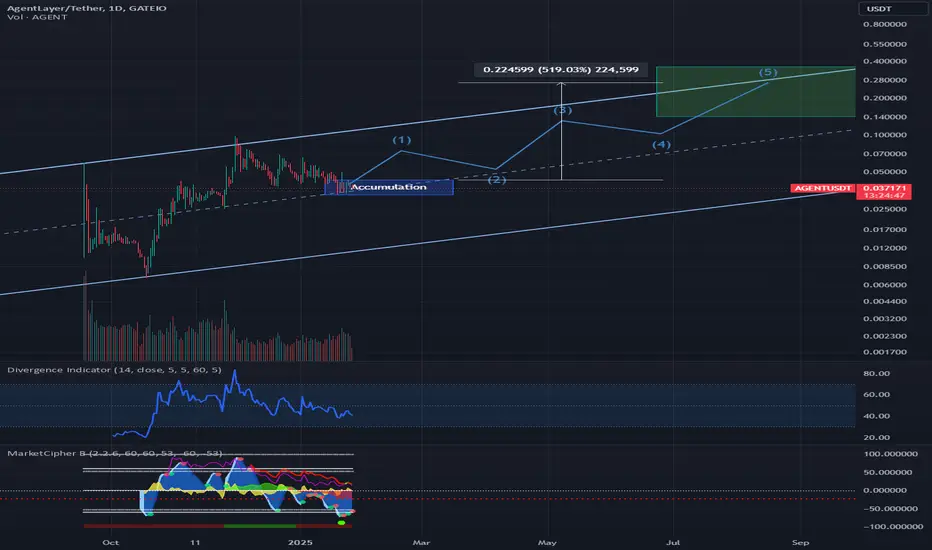The width and height of the screenshot is (932, 550).
Task: Select the Divergence Indicator legend label
Action: click(x=114, y=370)
